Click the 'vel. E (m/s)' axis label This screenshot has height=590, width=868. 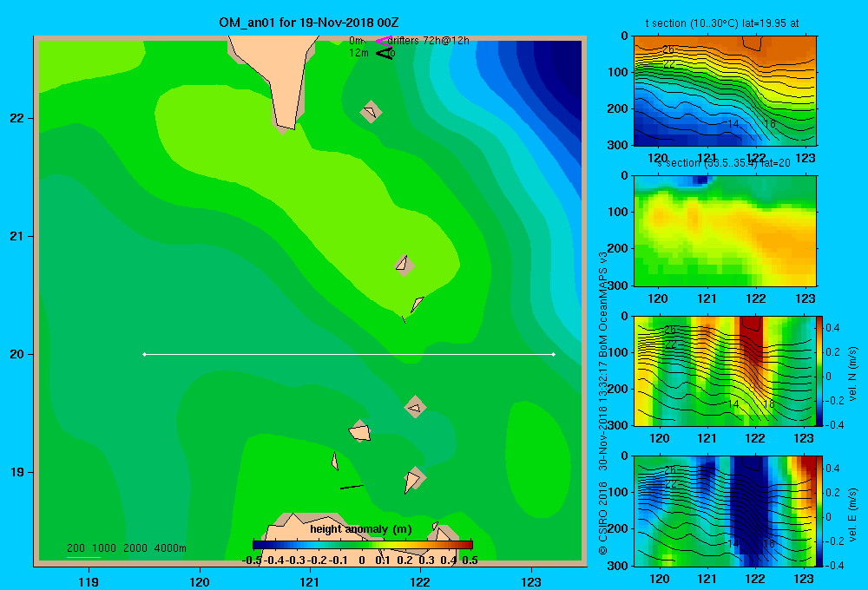(x=853, y=515)
